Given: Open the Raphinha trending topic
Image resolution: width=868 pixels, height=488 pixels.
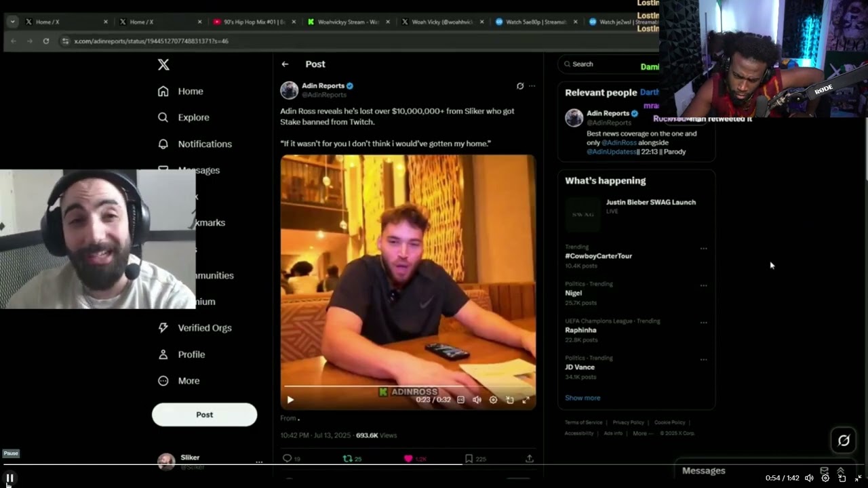Looking at the screenshot, I should [580, 330].
